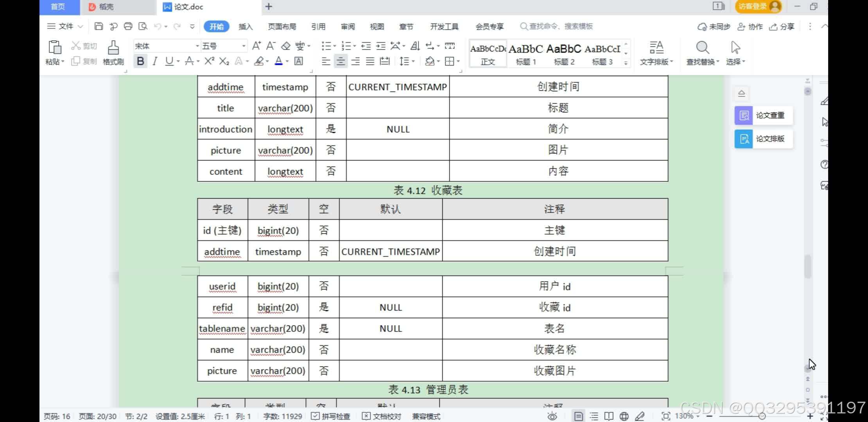Open the 论文排版 sidebar tool
868x422 pixels.
click(x=764, y=139)
